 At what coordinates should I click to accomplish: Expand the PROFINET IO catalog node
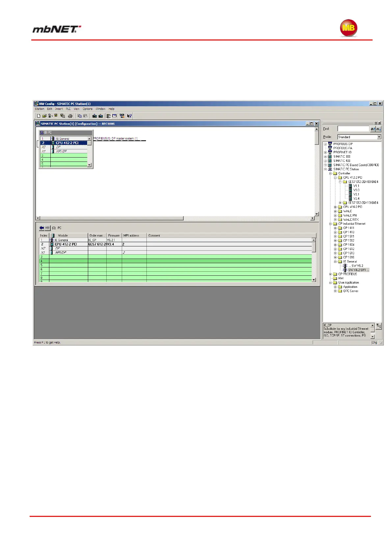point(325,152)
